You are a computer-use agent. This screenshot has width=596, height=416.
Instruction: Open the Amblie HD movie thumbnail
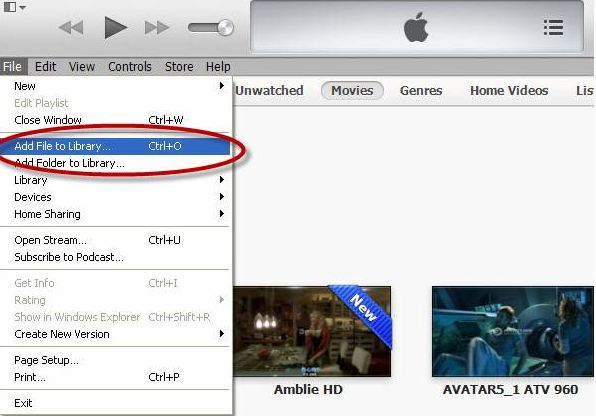(x=312, y=331)
